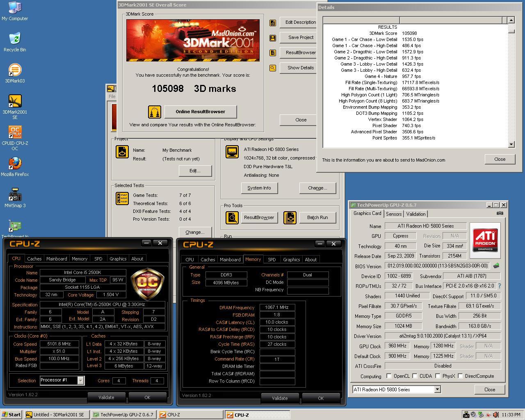
Task: Click the Batch Run button
Action: coord(317,217)
